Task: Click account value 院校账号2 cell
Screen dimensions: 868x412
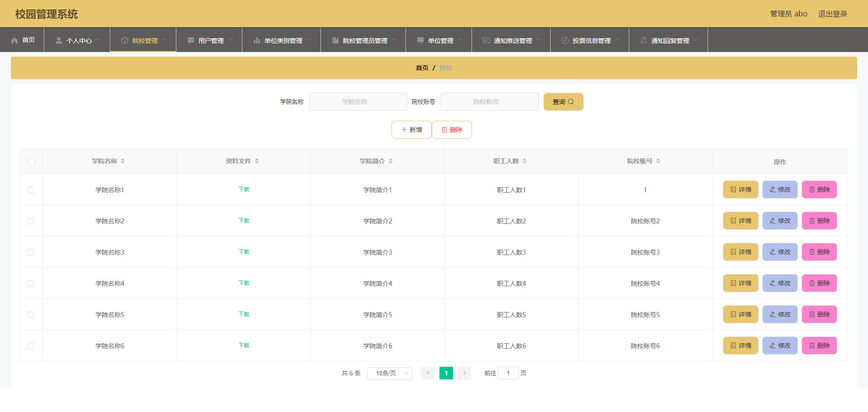Action: [645, 221]
